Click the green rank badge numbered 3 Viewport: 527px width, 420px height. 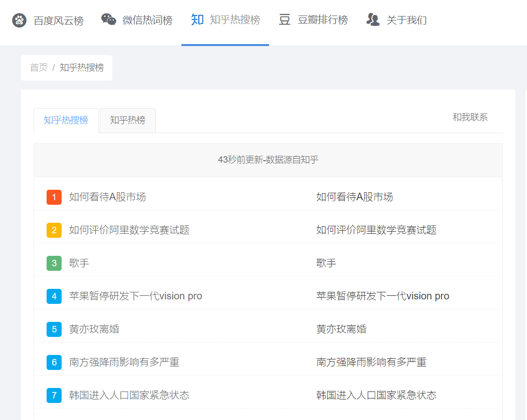pyautogui.click(x=54, y=263)
